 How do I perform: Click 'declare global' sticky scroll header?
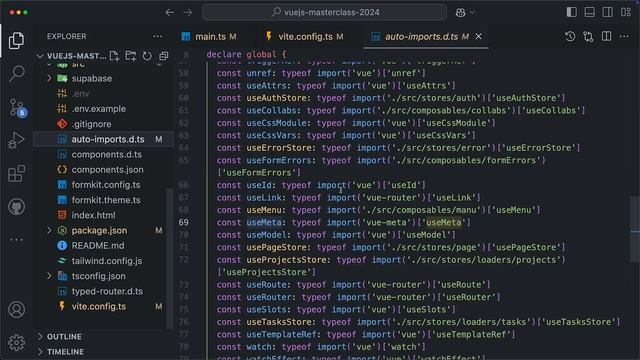point(246,54)
